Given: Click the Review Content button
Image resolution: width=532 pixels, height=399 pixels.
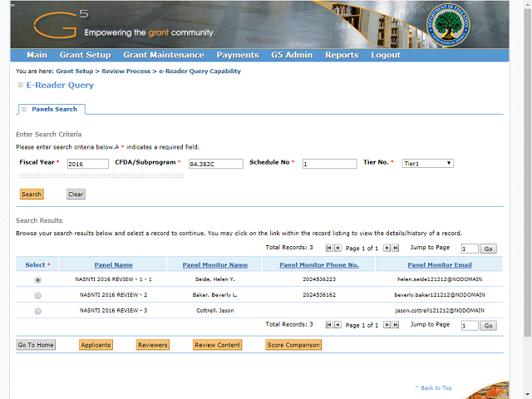Looking at the screenshot, I should [218, 345].
